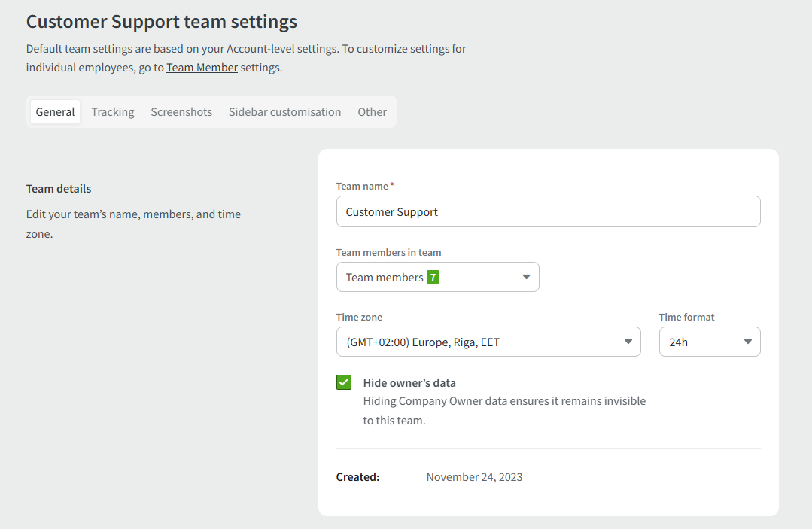Open the Time format 24h dropdown

point(709,342)
